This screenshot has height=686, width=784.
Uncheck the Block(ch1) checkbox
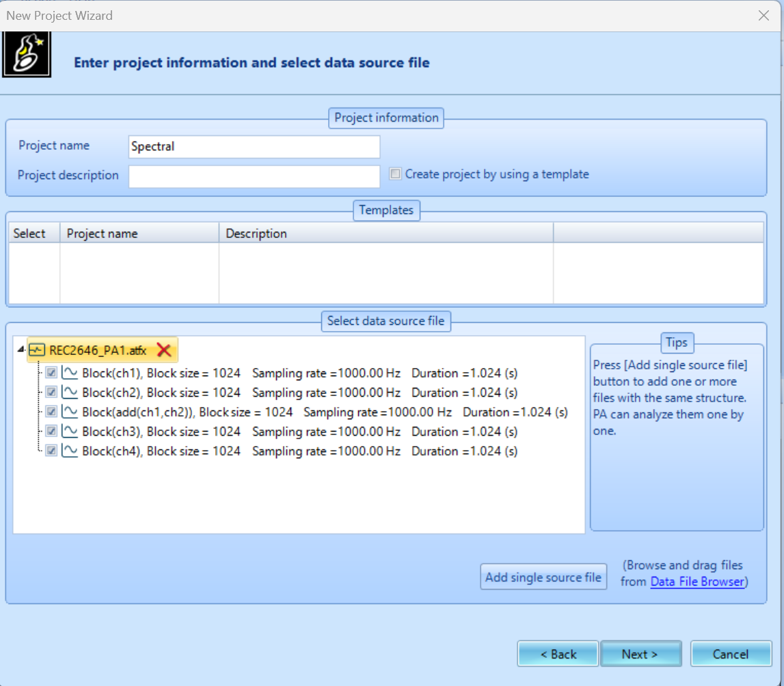(51, 373)
